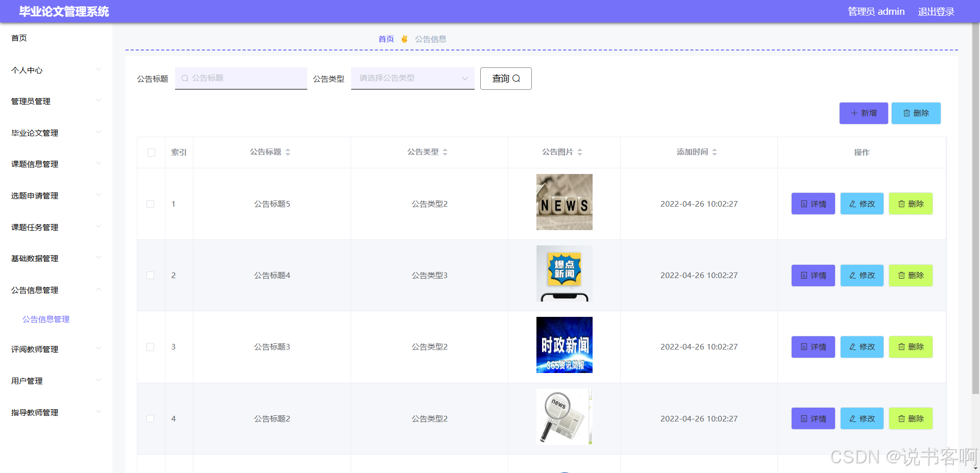Screen dimensions: 980x473
Task: Focus the 公告标题 search input field
Action: (241, 79)
